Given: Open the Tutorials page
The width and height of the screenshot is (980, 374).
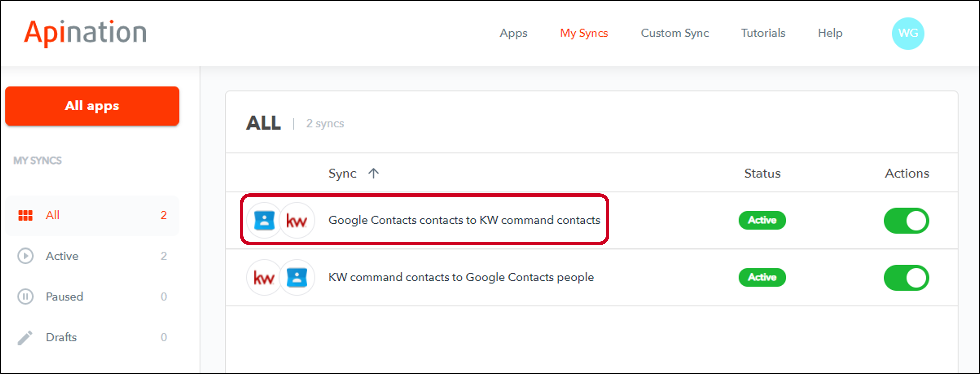Looking at the screenshot, I should [x=763, y=33].
